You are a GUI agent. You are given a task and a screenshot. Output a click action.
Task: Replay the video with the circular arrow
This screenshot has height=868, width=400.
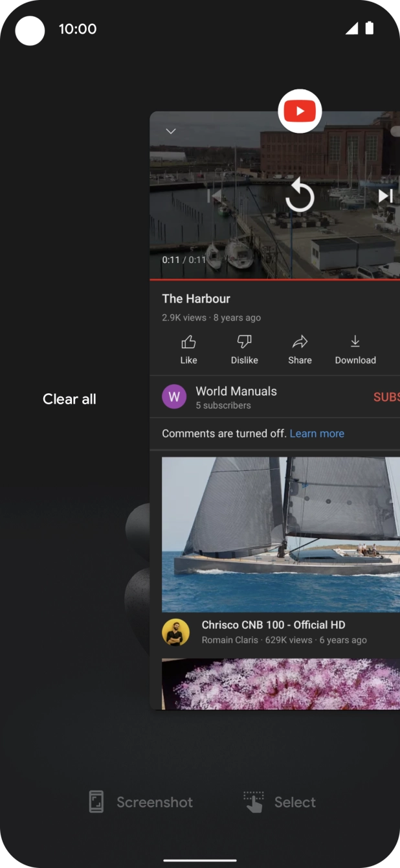[300, 196]
